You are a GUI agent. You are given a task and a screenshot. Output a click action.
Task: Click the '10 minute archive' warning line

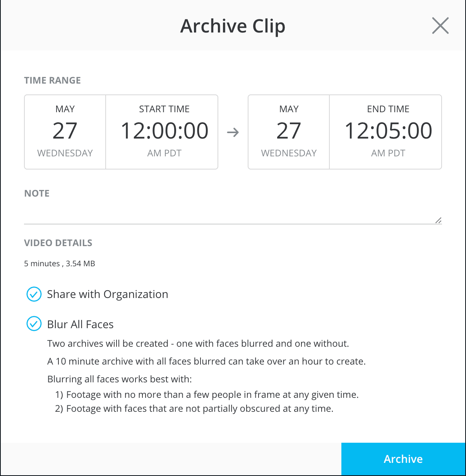coord(206,362)
